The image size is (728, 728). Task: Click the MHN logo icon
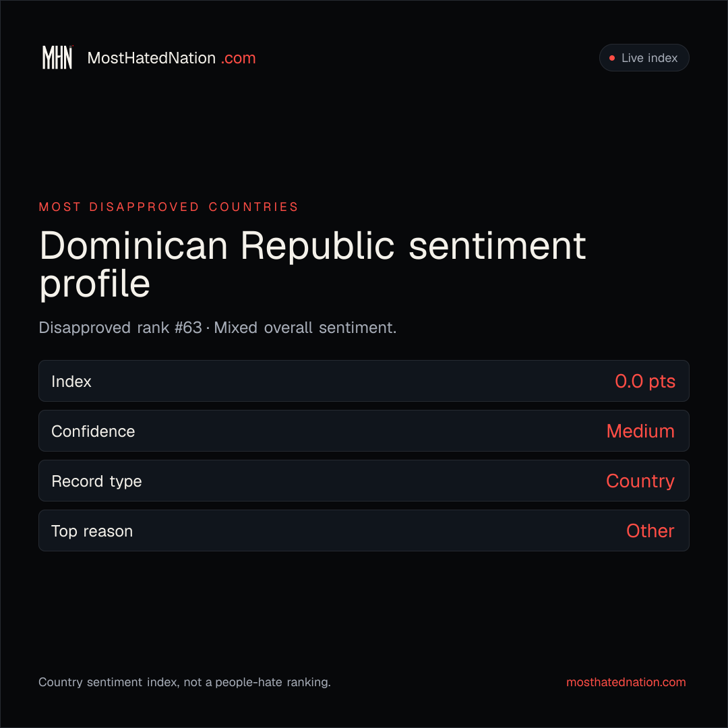pyautogui.click(x=57, y=57)
